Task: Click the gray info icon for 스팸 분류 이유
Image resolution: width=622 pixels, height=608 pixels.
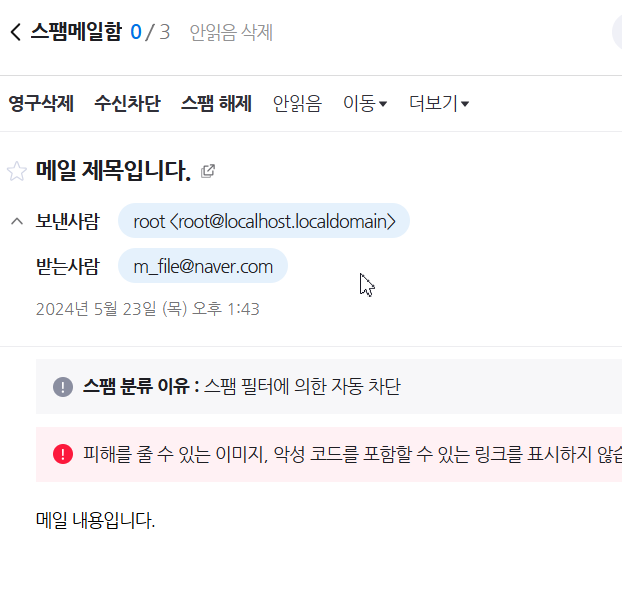Action: coord(63,386)
